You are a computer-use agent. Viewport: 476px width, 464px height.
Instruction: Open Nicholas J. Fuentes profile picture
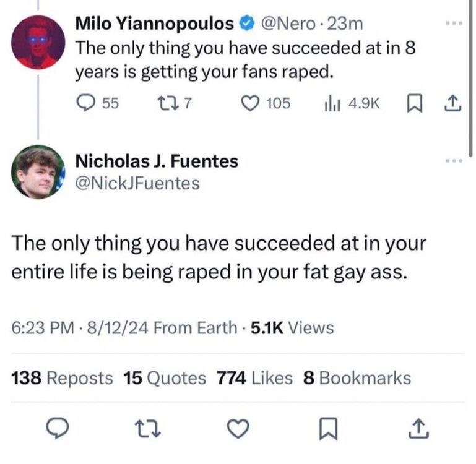pos(38,171)
